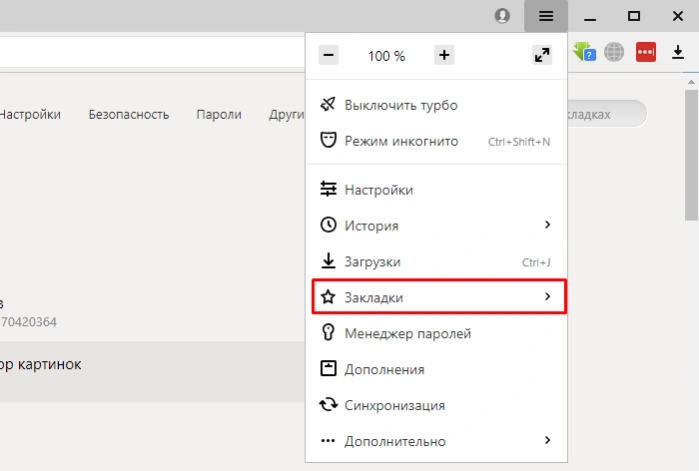Image resolution: width=699 pixels, height=471 pixels.
Task: Click the gray globe extension icon
Action: pos(614,52)
